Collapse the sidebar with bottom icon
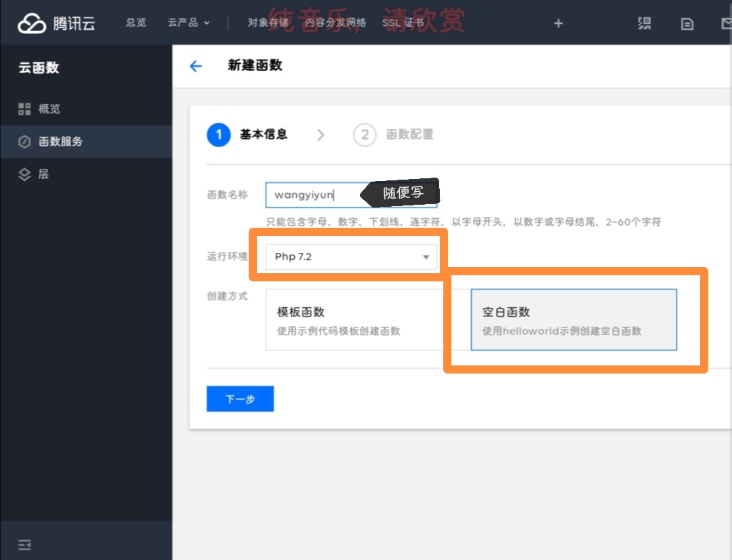The width and height of the screenshot is (732, 560). 24,544
